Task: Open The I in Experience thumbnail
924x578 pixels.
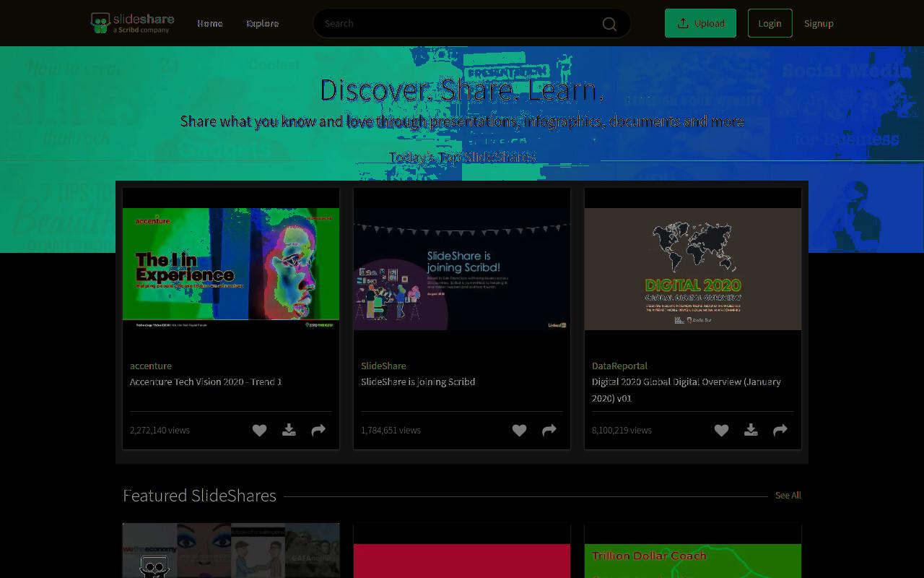Action: click(x=231, y=269)
